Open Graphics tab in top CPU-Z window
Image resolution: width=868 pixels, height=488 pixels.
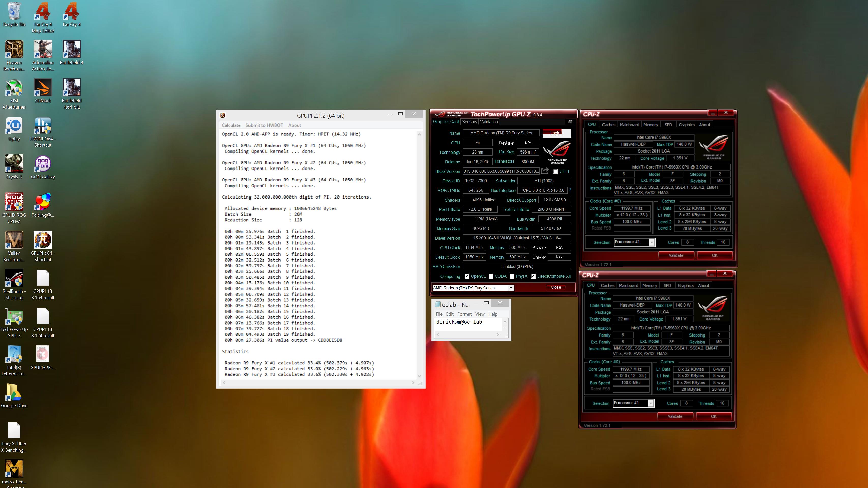point(686,125)
